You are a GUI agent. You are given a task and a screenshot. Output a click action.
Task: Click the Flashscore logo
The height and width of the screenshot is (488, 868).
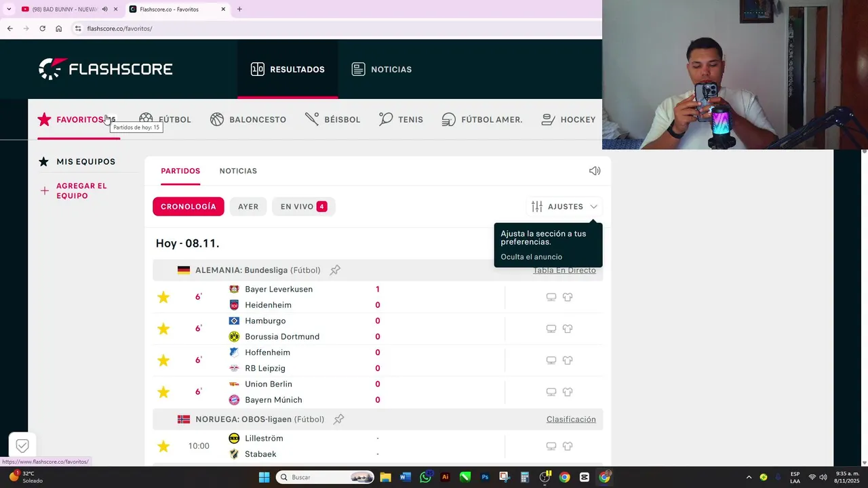point(105,69)
